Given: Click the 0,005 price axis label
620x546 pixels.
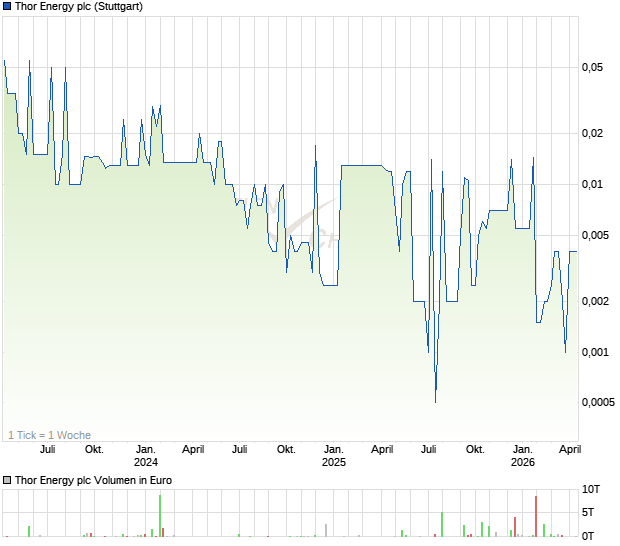Looking at the screenshot, I should pyautogui.click(x=595, y=235).
